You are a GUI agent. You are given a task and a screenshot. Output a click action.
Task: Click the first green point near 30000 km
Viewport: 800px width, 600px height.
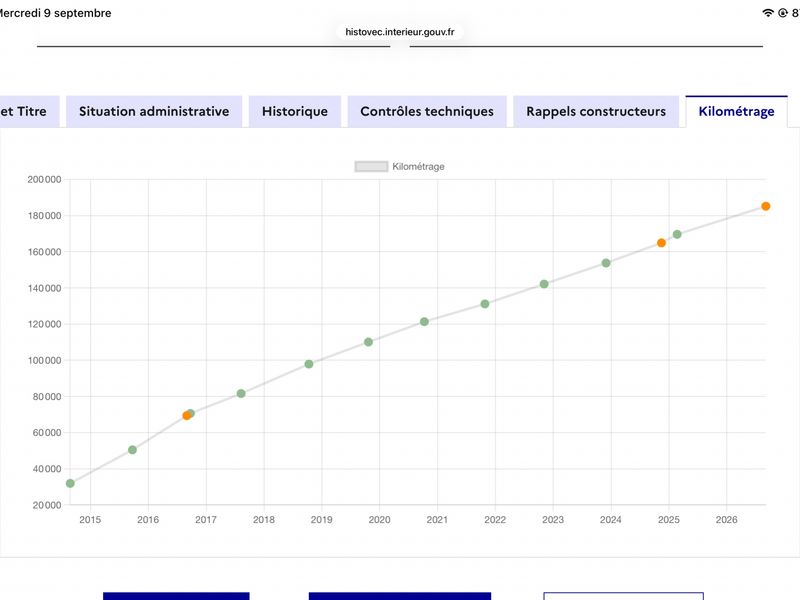click(70, 483)
